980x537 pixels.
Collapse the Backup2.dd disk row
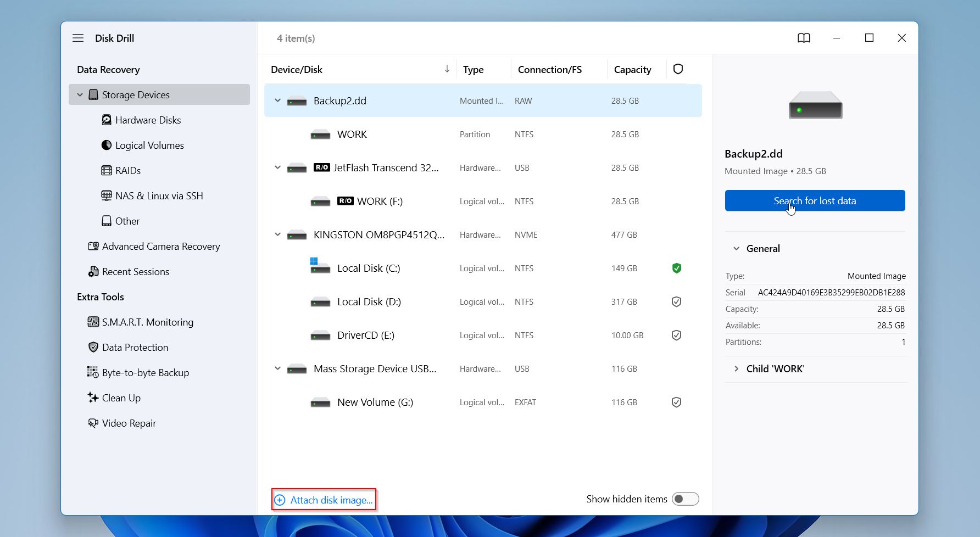point(277,100)
